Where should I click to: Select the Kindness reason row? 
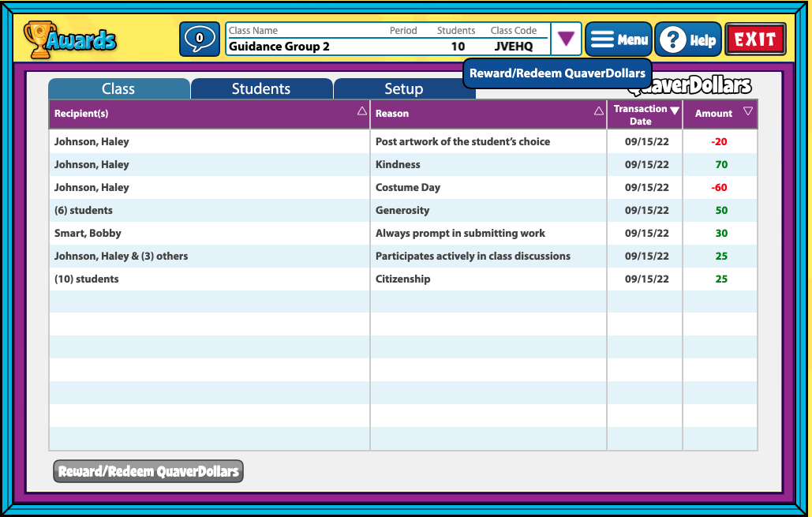tap(403, 164)
